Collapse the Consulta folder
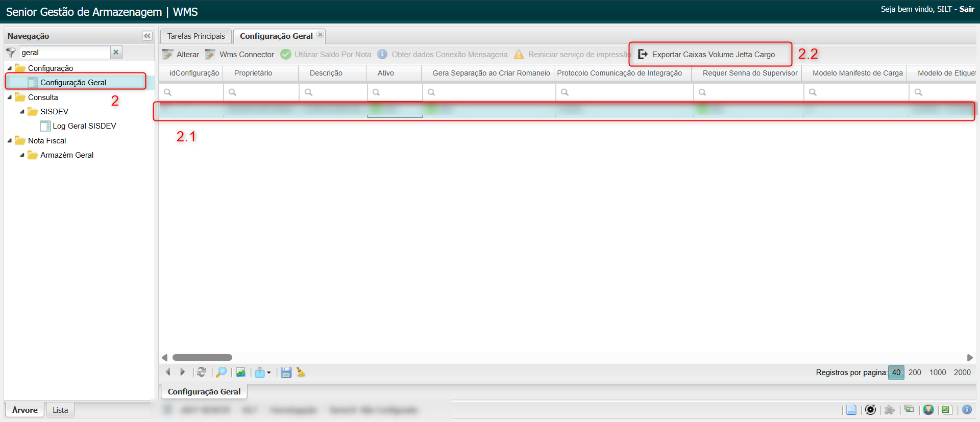The height and width of the screenshot is (422, 980). [10, 97]
